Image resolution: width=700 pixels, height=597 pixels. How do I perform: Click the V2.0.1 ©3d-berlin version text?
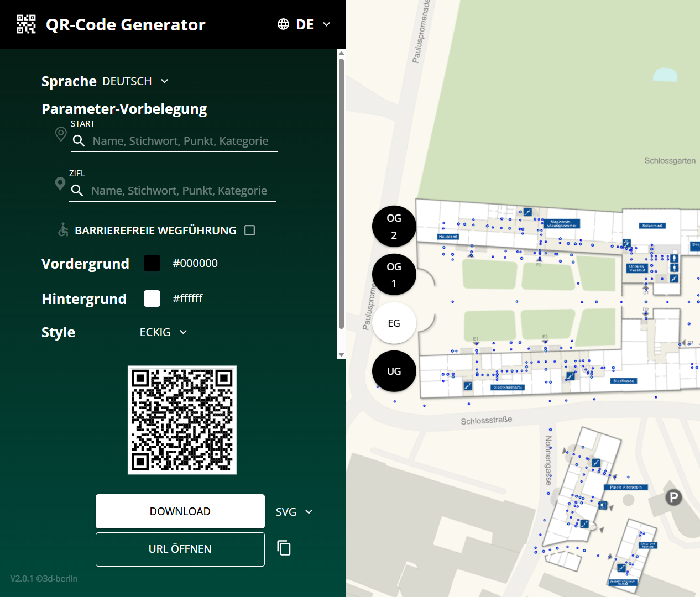(x=44, y=578)
